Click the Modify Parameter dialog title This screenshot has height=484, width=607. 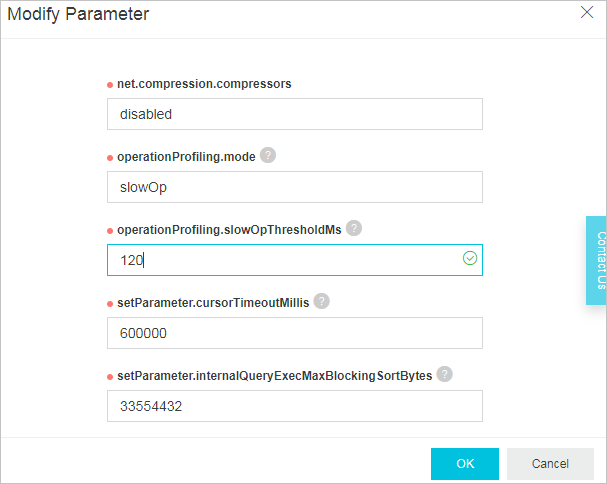(78, 14)
